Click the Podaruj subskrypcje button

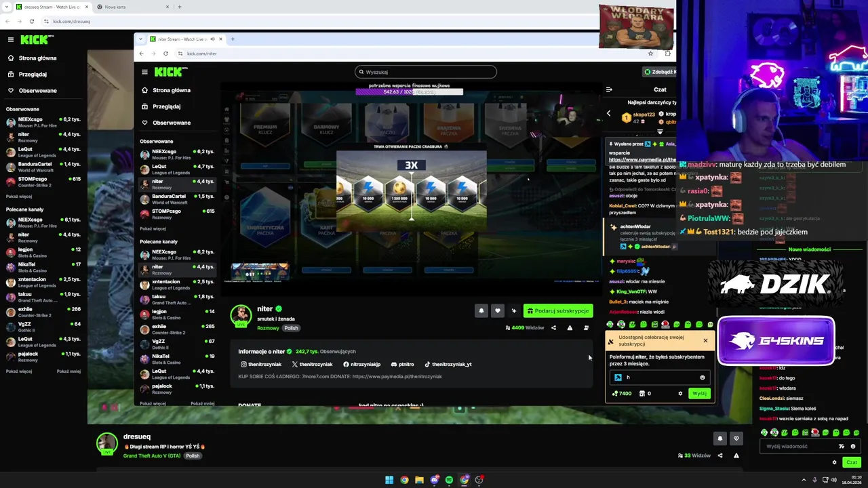click(557, 310)
